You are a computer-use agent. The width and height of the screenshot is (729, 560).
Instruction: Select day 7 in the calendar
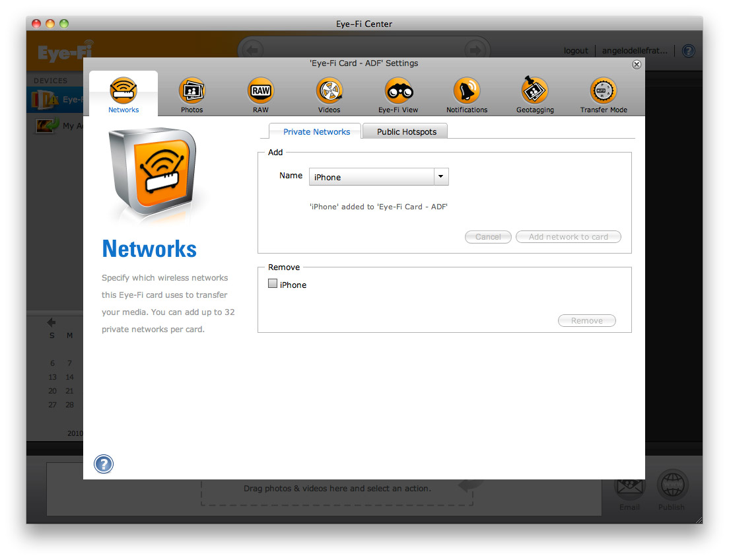pos(70,363)
